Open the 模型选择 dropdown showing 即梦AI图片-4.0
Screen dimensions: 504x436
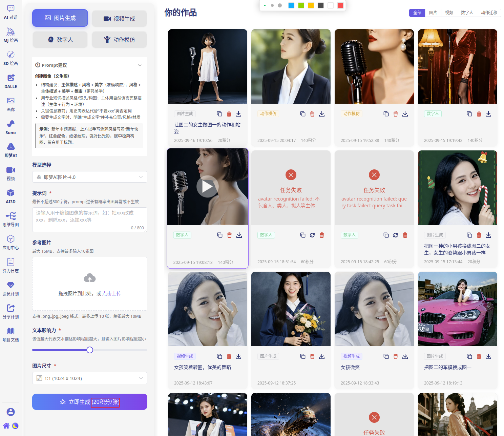[x=90, y=177]
